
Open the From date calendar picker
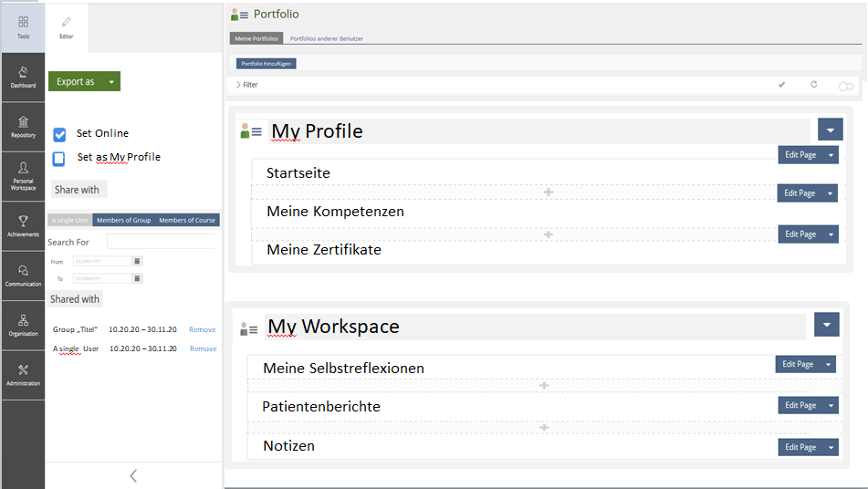[138, 261]
